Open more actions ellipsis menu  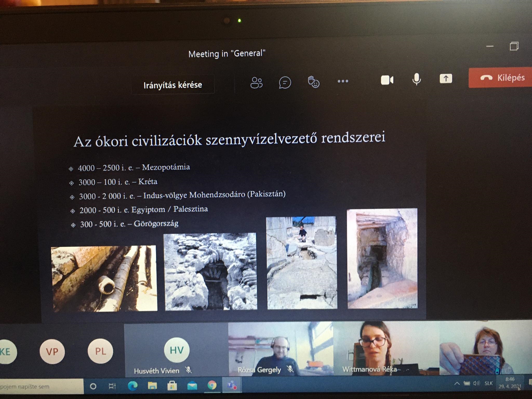click(x=343, y=81)
